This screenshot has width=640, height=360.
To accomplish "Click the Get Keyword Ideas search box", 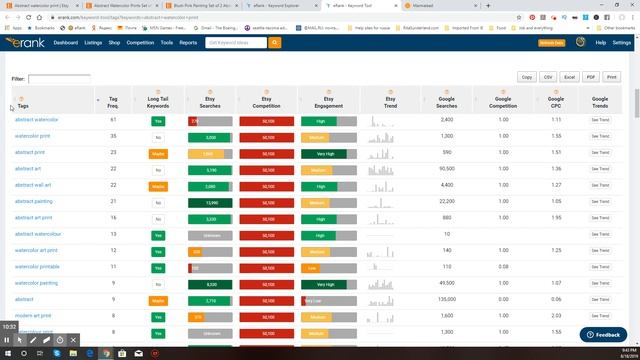I will [236, 42].
